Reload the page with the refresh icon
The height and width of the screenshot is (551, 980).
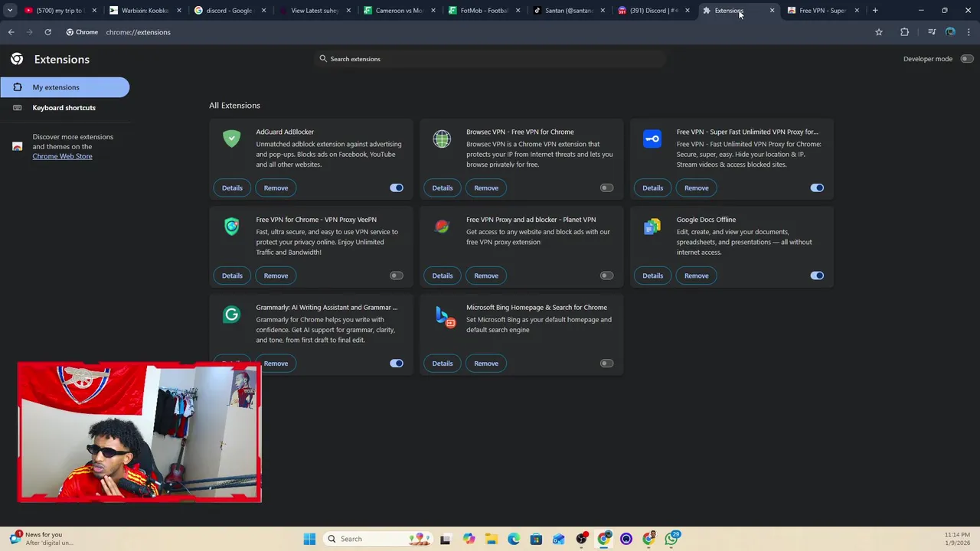[x=47, y=32]
